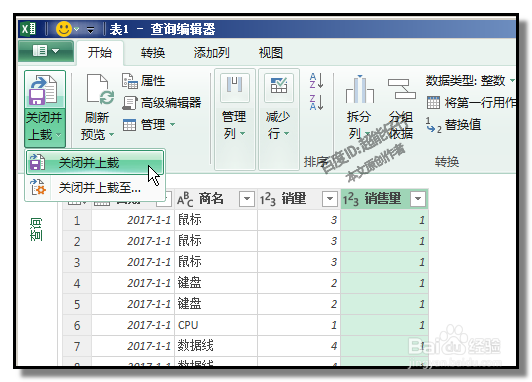Click the 鼠标 cell in row 2
The image size is (532, 382).
click(216, 241)
